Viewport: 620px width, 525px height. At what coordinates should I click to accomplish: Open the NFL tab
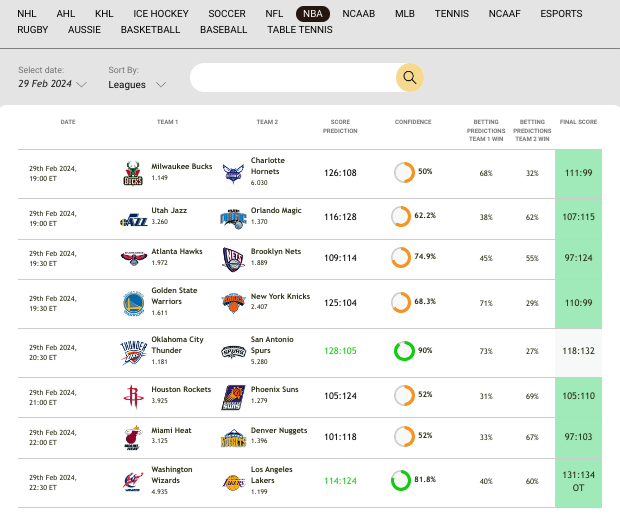(x=274, y=14)
